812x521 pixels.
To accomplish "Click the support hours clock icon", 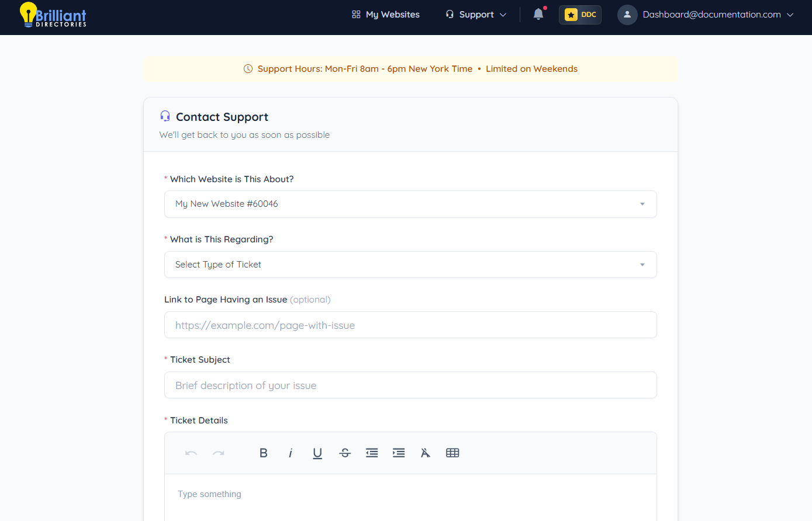I will point(248,69).
